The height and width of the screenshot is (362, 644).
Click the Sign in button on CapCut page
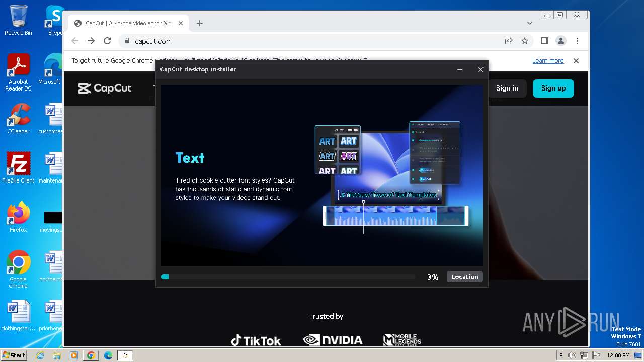tap(507, 88)
